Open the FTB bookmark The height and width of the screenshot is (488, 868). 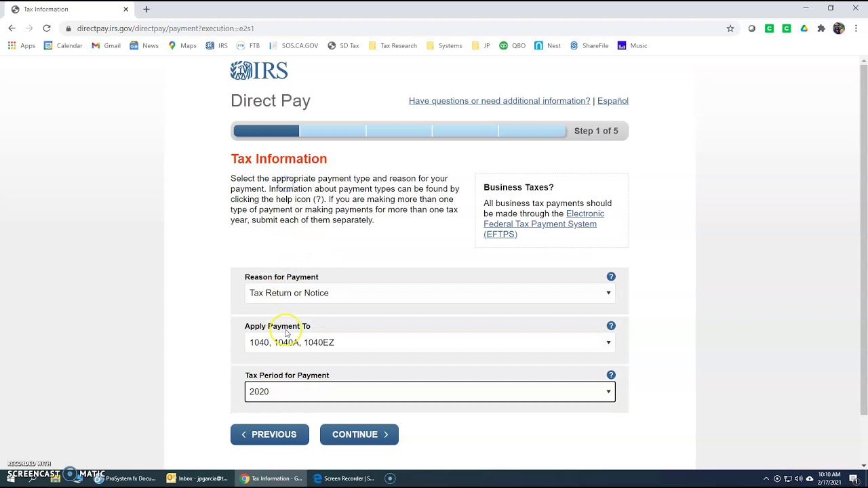tap(248, 45)
